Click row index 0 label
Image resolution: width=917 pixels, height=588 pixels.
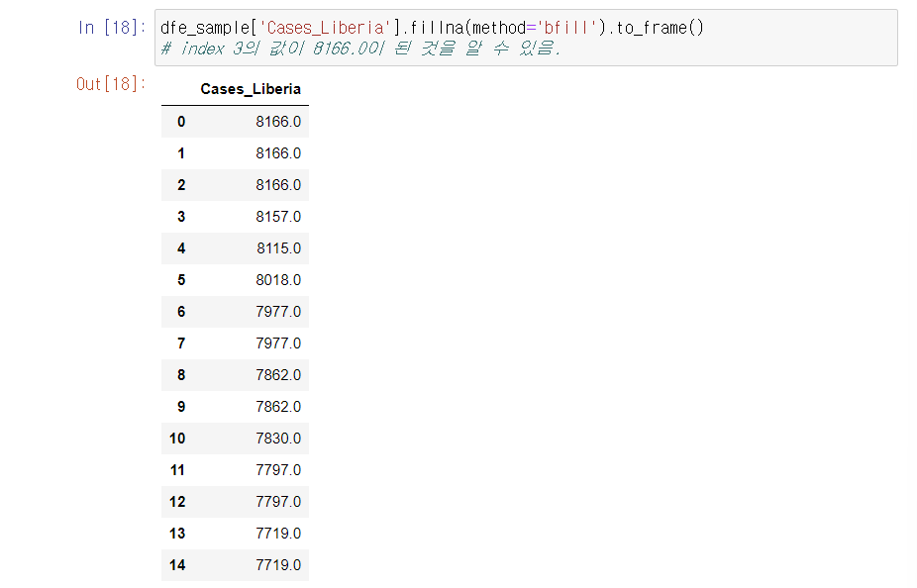(x=181, y=122)
